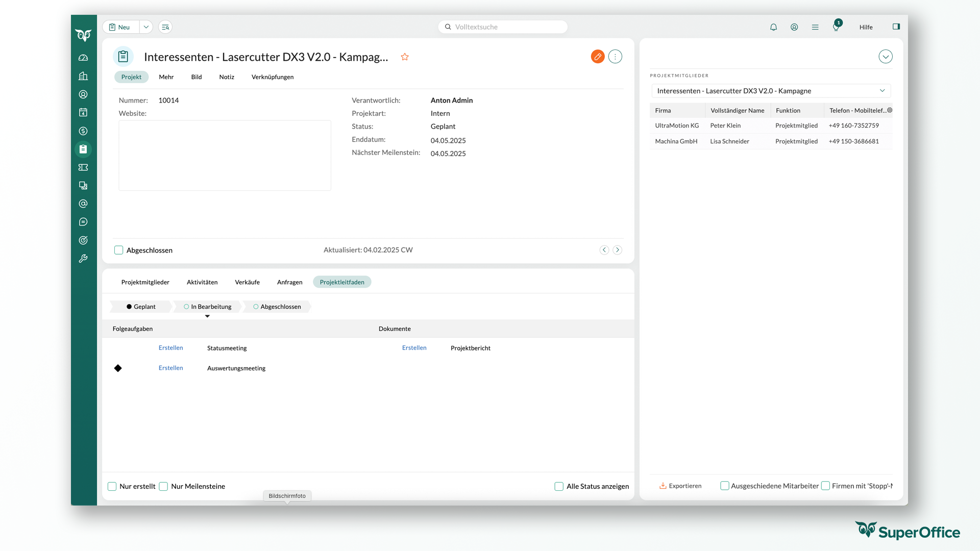
Task: Open the Service tickets icon in sidebar
Action: 83,167
